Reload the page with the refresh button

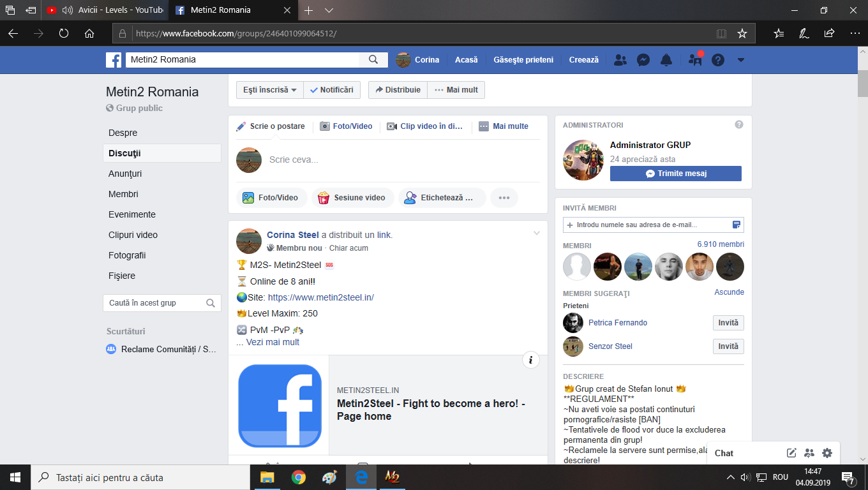pyautogui.click(x=64, y=33)
